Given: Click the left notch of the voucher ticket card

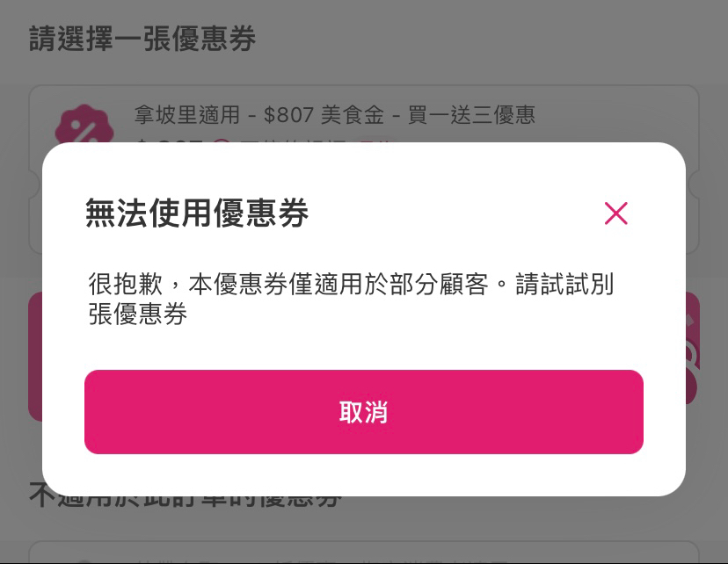Looking at the screenshot, I should pyautogui.click(x=33, y=184).
